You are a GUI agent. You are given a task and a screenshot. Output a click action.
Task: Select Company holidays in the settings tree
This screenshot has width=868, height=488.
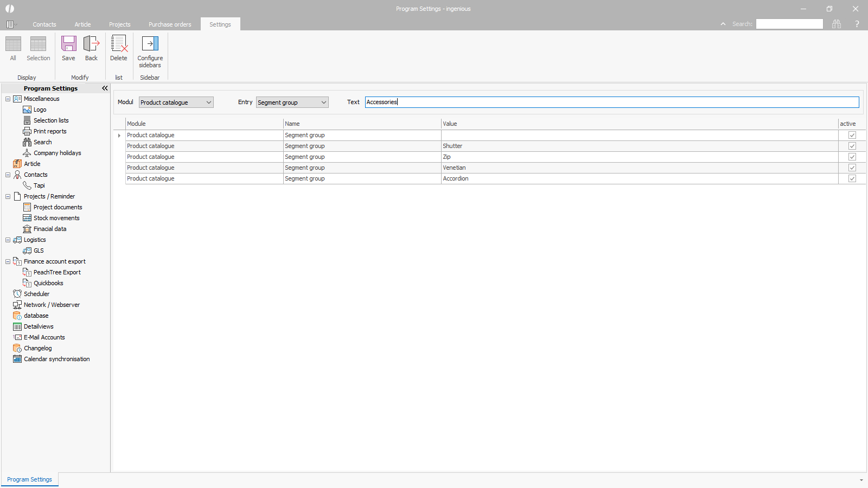[57, 153]
